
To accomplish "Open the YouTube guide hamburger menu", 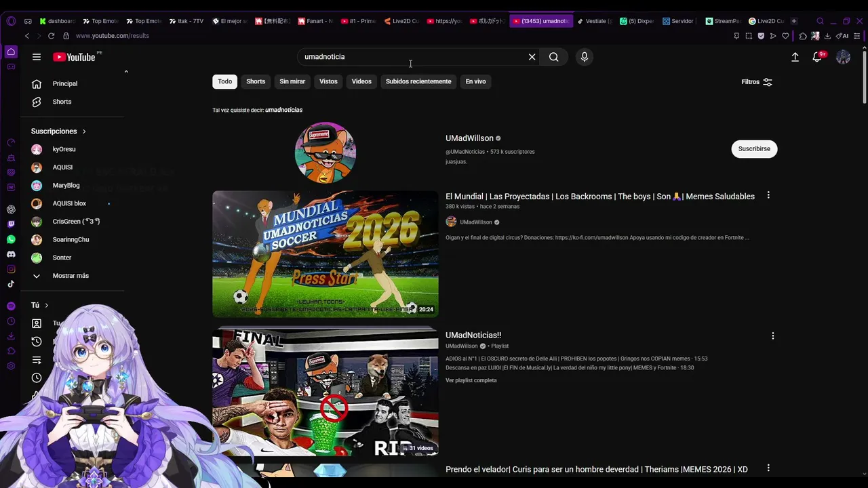I will (37, 57).
